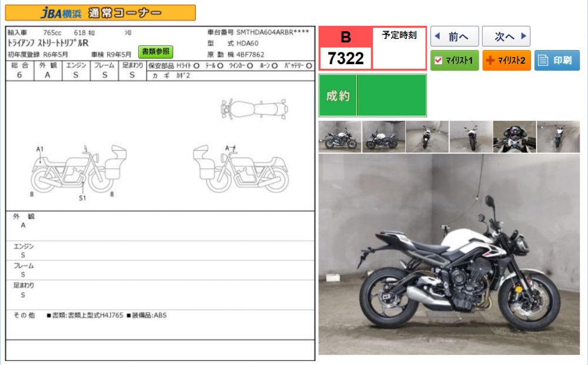Click the 印刷 print document icon

543,60
